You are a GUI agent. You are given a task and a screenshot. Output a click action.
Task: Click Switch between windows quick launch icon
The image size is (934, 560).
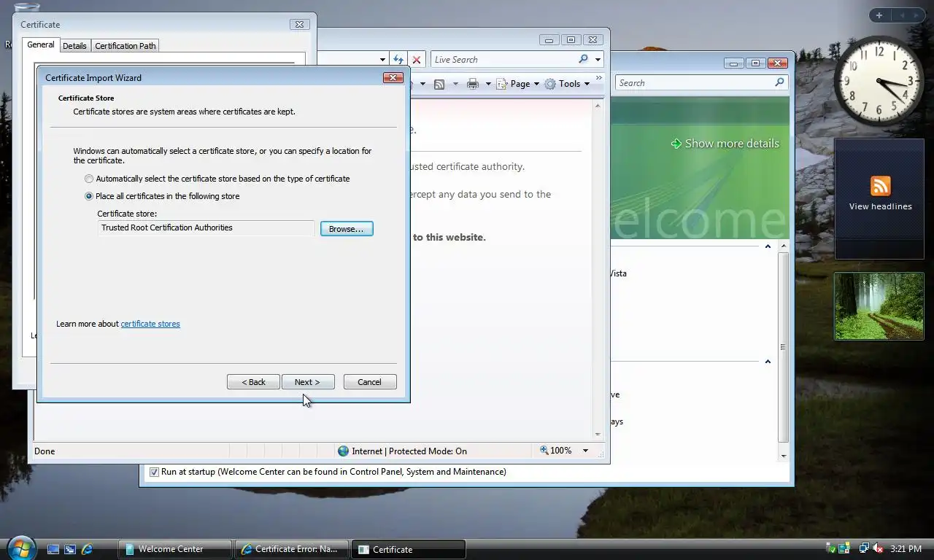[70, 549]
